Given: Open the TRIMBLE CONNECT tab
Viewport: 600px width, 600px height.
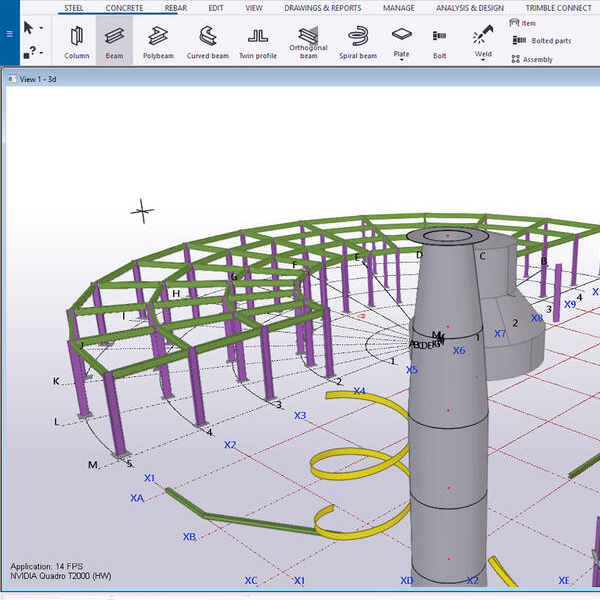Looking at the screenshot, I should [558, 8].
